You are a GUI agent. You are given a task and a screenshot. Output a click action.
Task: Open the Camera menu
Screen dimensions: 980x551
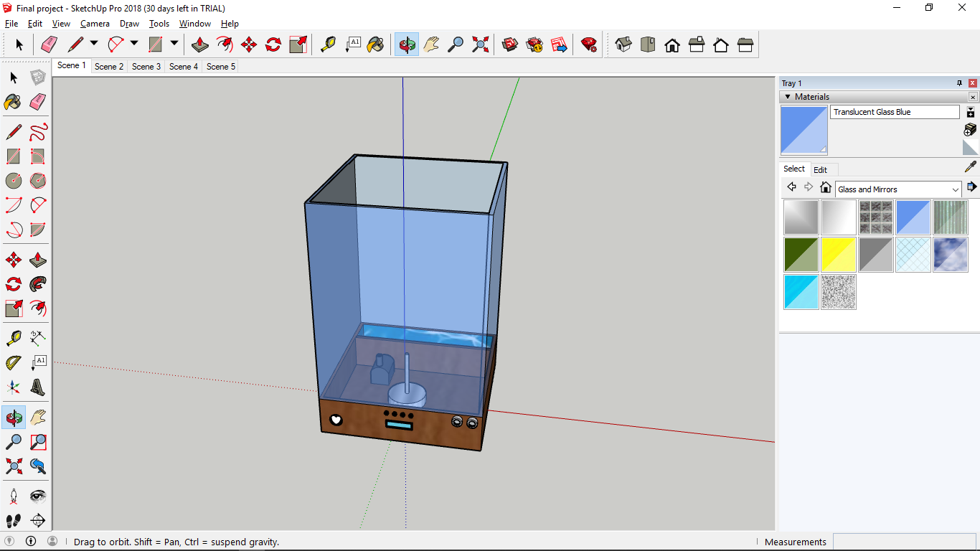coord(95,24)
